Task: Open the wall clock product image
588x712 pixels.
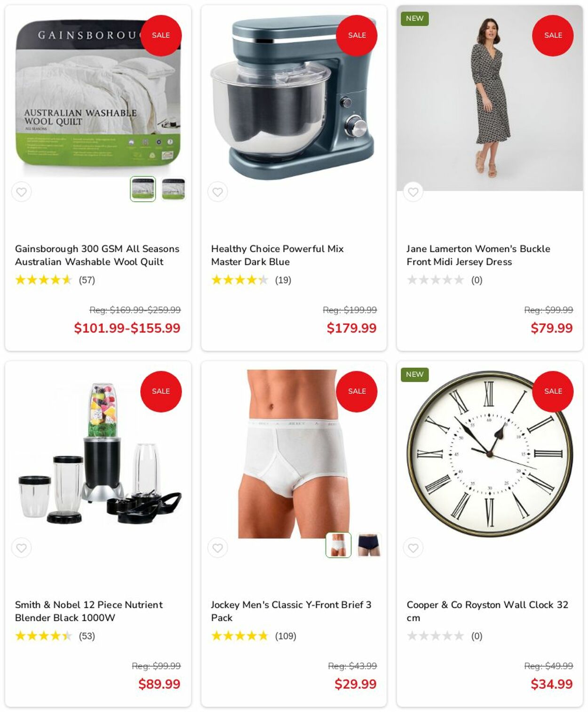Action: (x=490, y=454)
